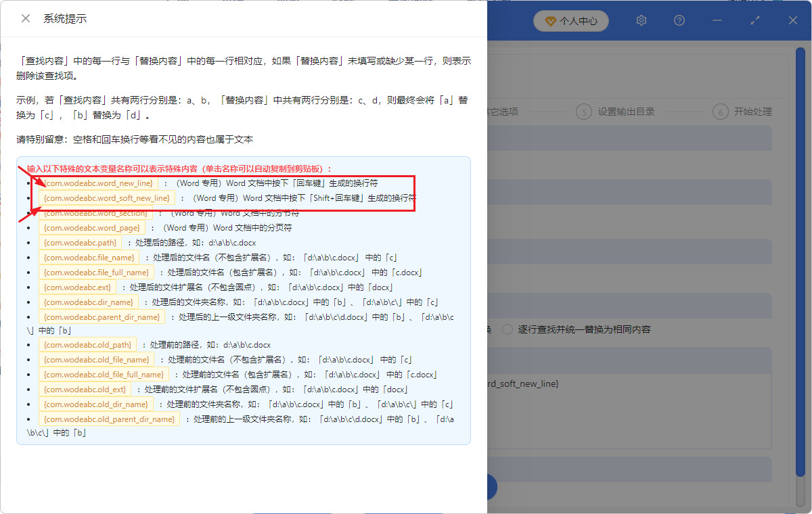Click the fullscreen expand arrows icon

click(755, 20)
